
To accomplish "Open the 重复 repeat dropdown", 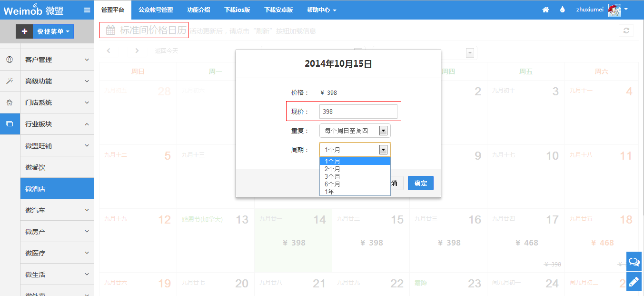I will pyautogui.click(x=355, y=131).
